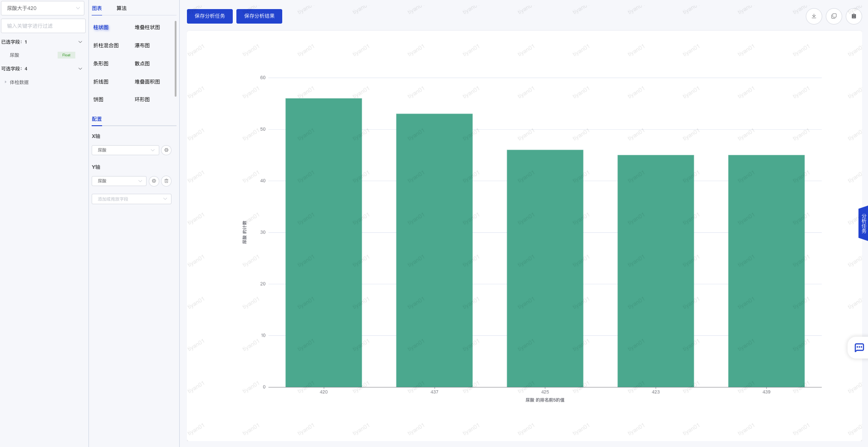Open the 添加或拖放字段 dropdown

[131, 199]
